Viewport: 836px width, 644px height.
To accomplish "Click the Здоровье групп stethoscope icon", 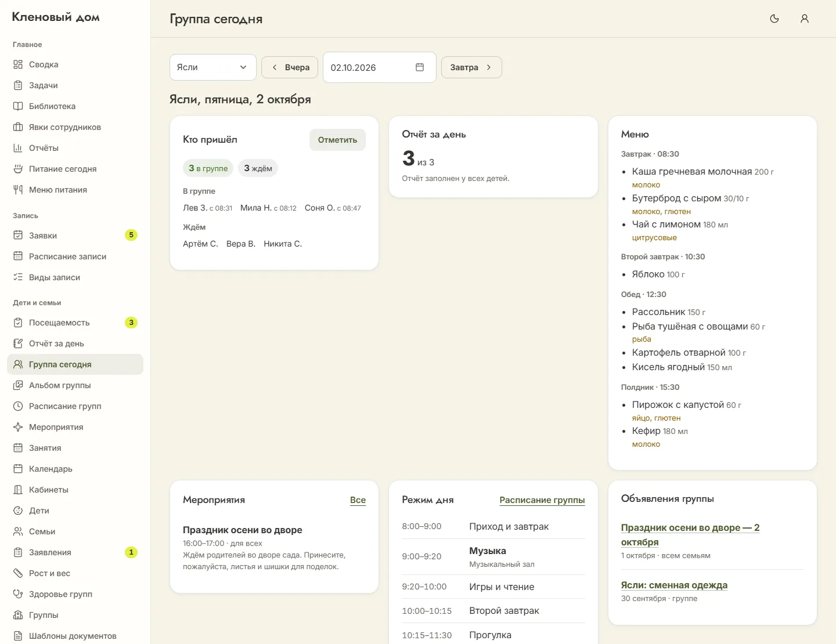I will click(18, 594).
